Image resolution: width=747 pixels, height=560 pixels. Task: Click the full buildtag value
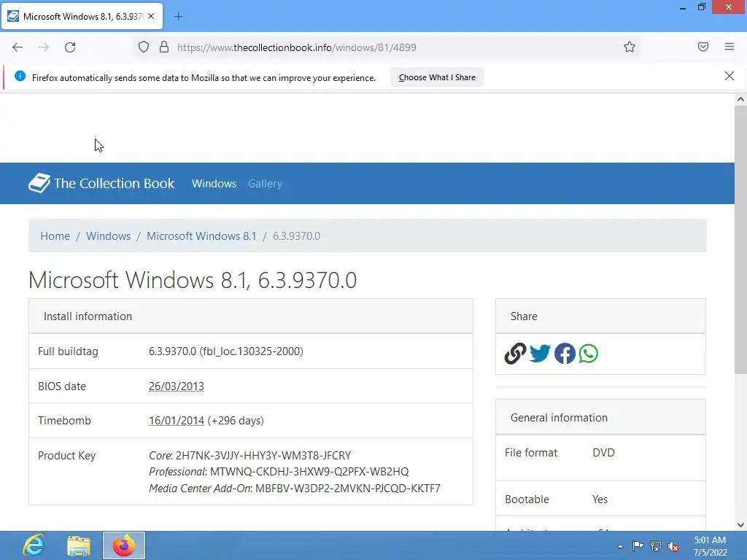tap(226, 351)
